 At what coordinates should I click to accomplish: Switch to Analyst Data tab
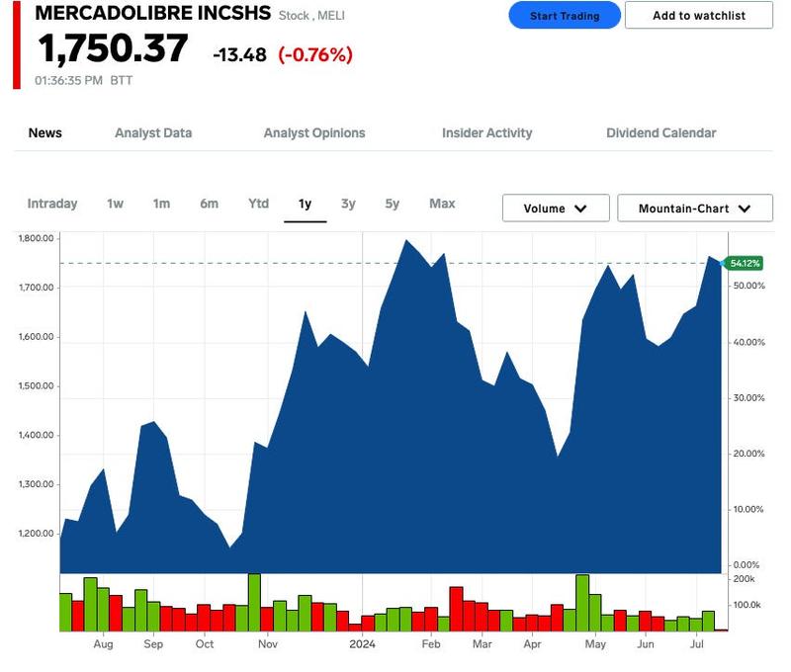(x=153, y=133)
